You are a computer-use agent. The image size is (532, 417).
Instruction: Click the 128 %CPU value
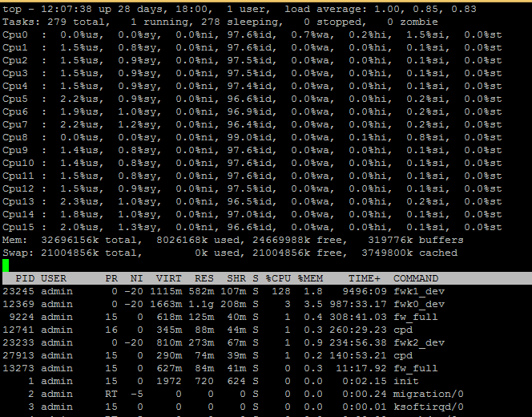point(281,291)
